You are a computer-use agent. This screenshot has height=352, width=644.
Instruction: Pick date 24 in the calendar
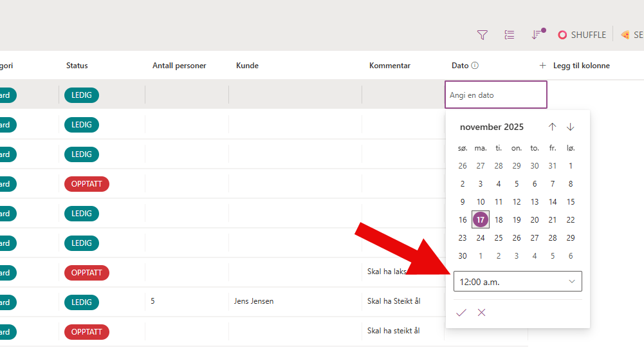tap(481, 238)
